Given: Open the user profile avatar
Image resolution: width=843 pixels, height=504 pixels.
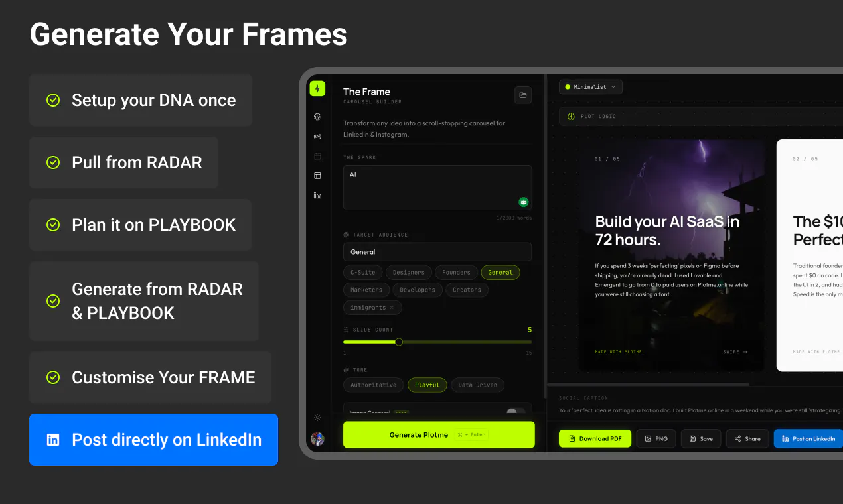Looking at the screenshot, I should click(317, 439).
